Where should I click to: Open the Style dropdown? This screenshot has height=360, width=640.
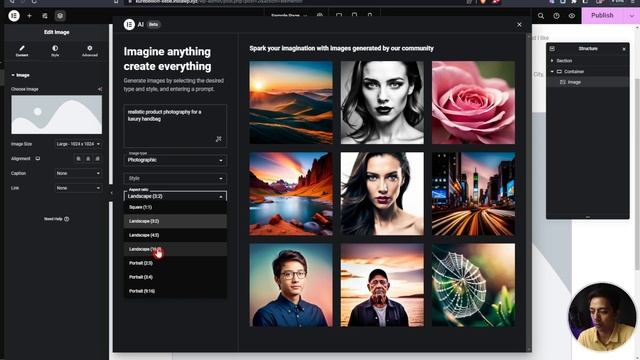(x=175, y=178)
